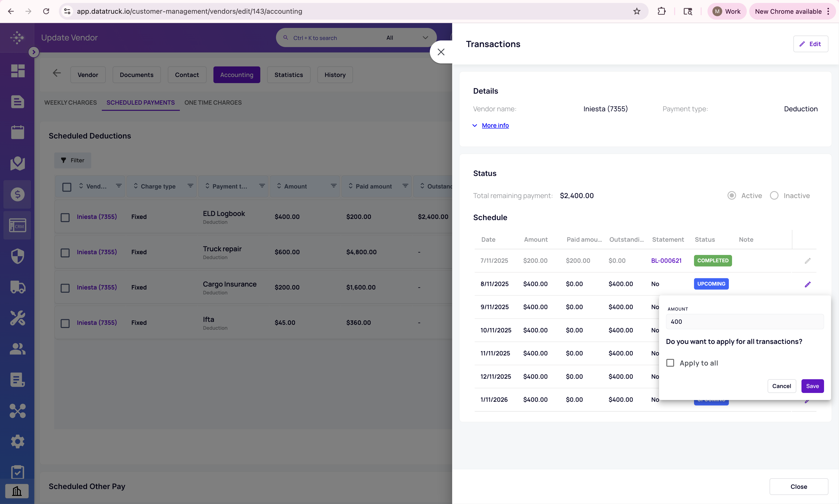
Task: Expand the sidebar with the arrow toggle
Action: point(34,52)
